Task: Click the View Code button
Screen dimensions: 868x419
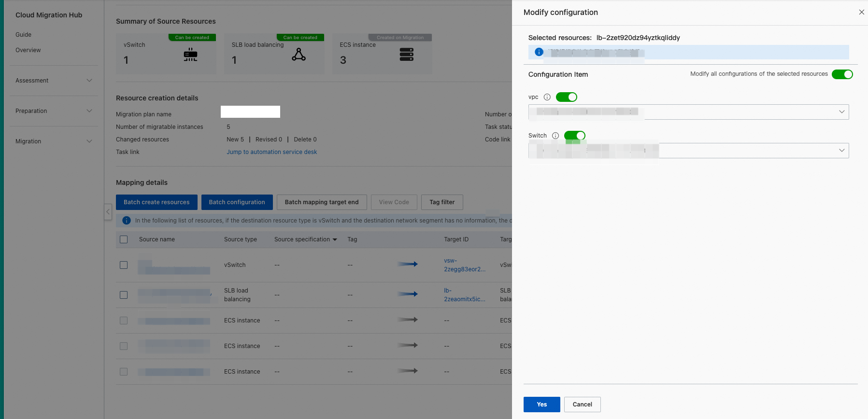Action: (394, 202)
